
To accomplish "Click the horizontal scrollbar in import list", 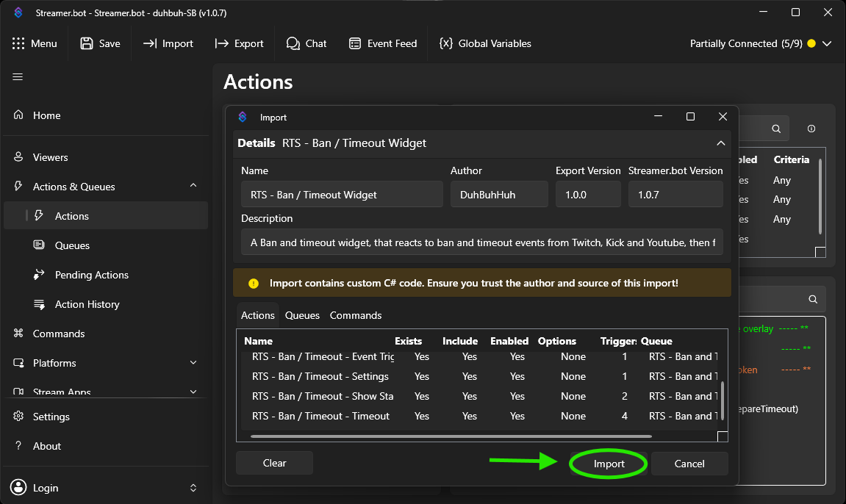I will (451, 436).
